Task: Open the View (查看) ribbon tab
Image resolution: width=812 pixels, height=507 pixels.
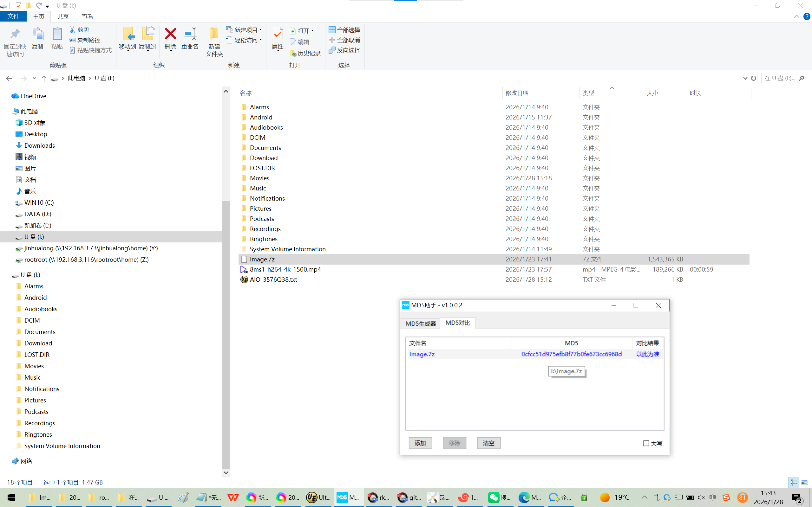Action: pos(87,16)
